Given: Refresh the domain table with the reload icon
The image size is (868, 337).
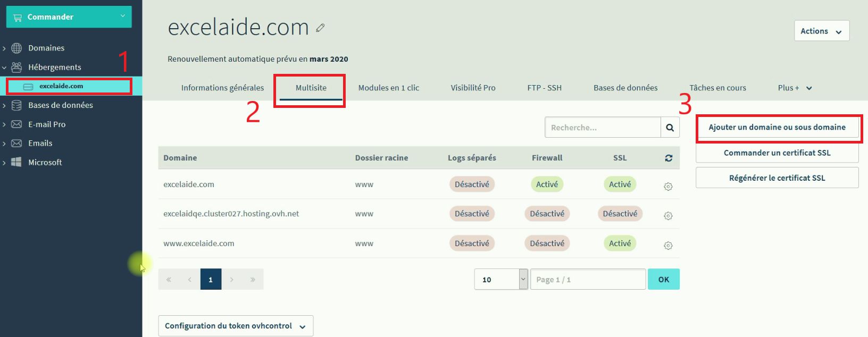Looking at the screenshot, I should pyautogui.click(x=669, y=158).
